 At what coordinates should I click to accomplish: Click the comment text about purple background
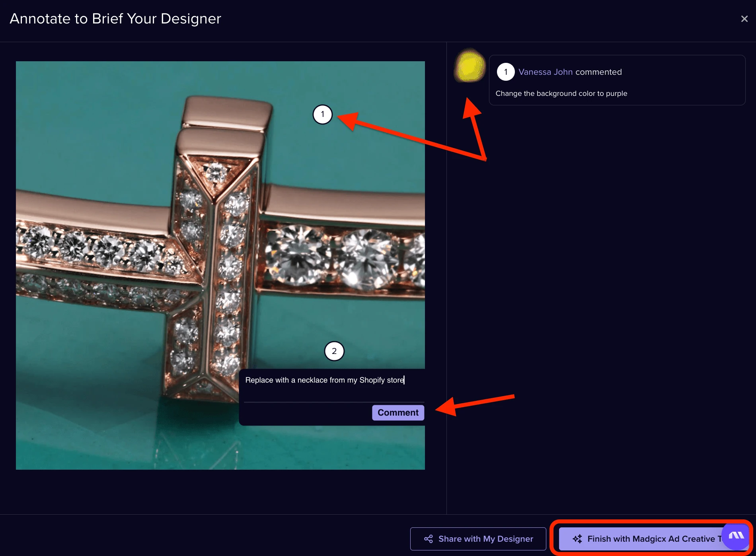[x=561, y=93]
